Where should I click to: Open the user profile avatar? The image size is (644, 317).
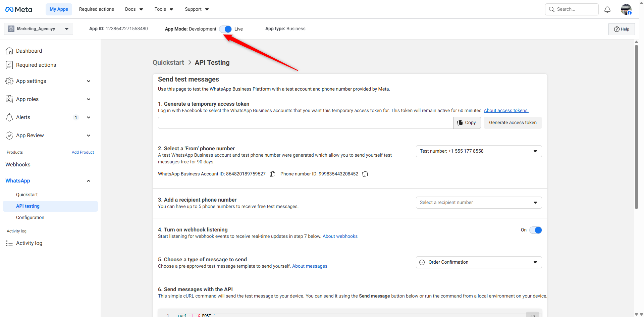(x=626, y=9)
